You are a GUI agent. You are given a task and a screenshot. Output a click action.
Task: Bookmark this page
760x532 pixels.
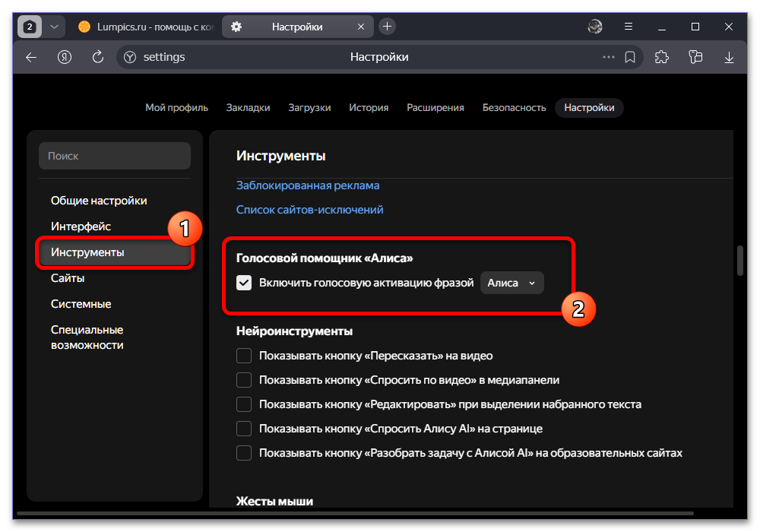click(629, 57)
